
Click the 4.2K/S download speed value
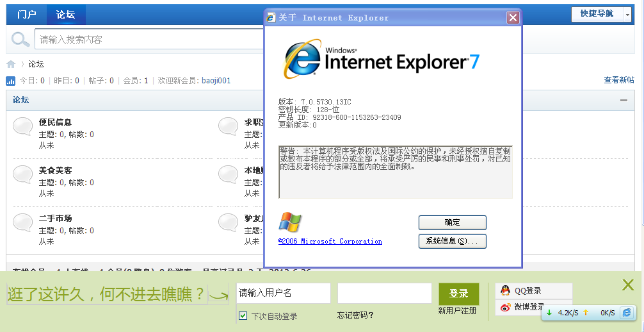tap(568, 313)
